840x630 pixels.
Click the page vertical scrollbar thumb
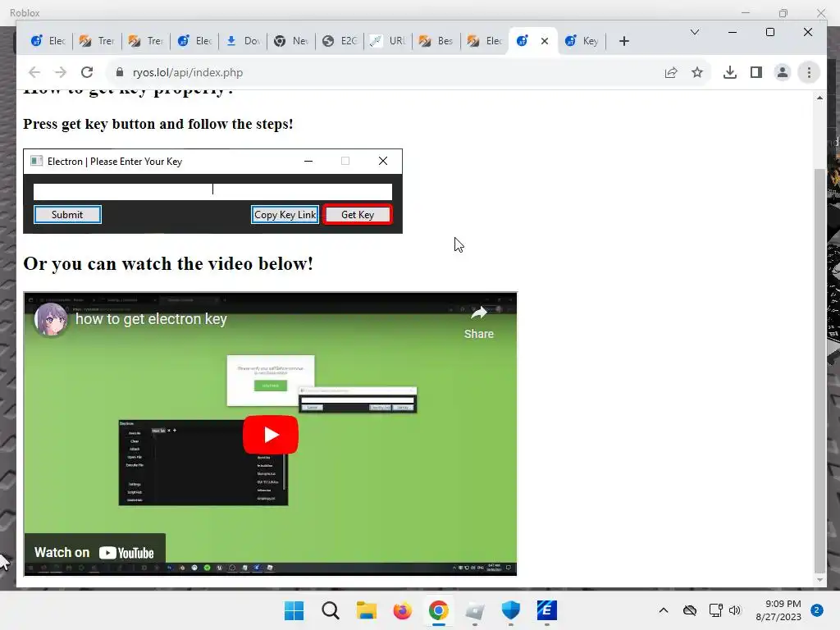pyautogui.click(x=819, y=371)
